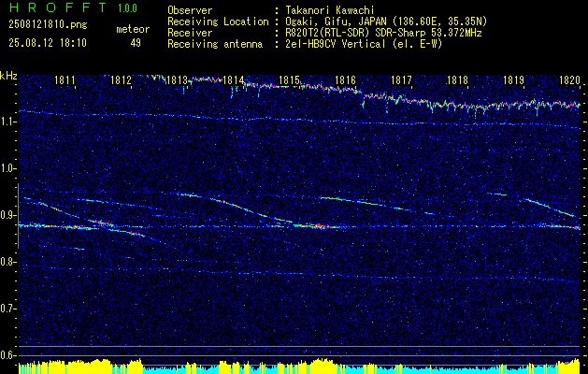Click the 0.7 frequency axis label
The image size is (588, 374).
7,309
